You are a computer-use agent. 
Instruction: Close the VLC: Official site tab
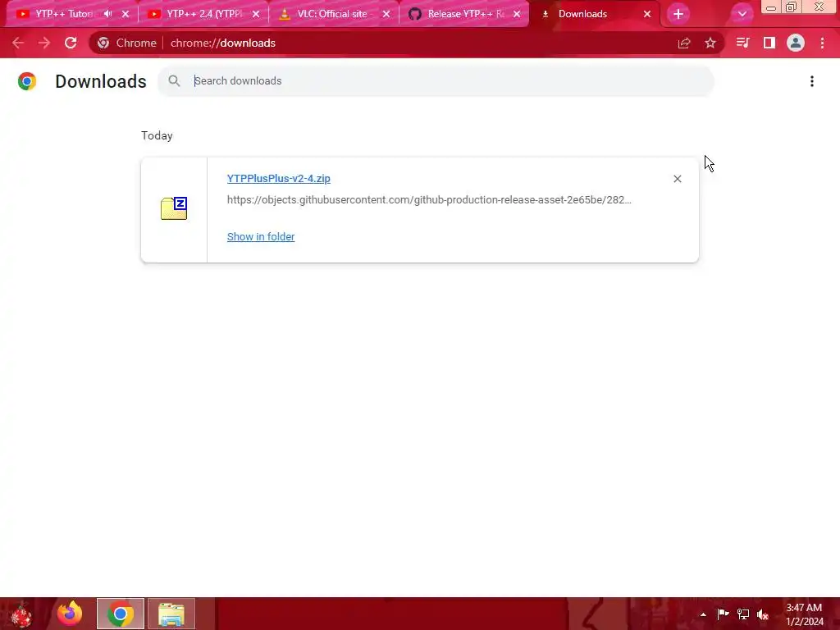click(x=386, y=14)
